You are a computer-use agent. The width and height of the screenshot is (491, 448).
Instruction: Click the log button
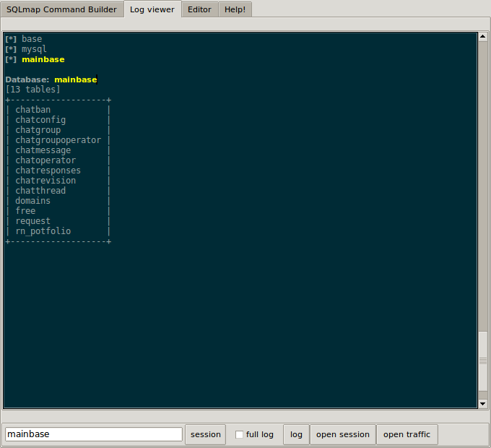pyautogui.click(x=296, y=434)
